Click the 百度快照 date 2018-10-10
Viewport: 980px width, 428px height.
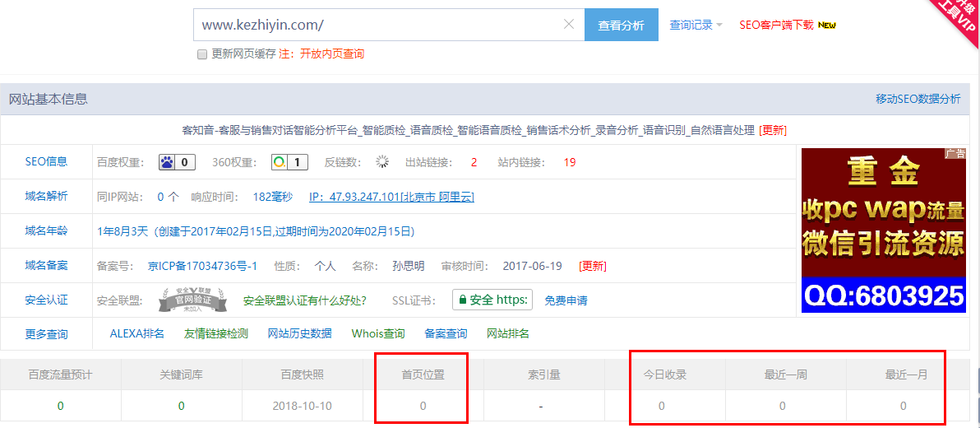click(302, 406)
